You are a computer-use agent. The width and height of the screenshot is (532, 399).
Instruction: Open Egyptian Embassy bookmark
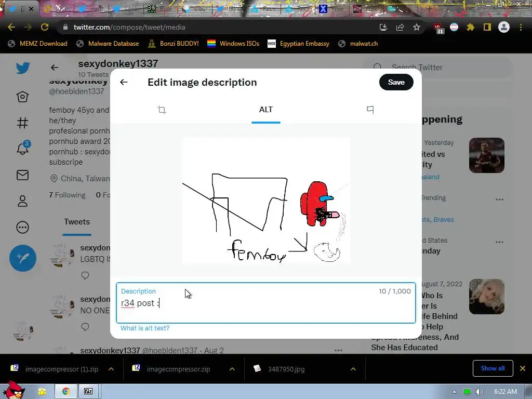pyautogui.click(x=299, y=44)
